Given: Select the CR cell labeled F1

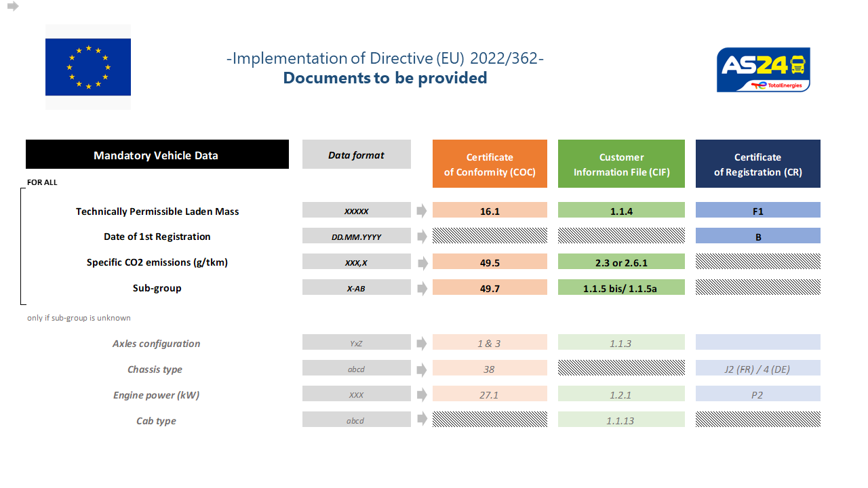Looking at the screenshot, I should tap(757, 211).
